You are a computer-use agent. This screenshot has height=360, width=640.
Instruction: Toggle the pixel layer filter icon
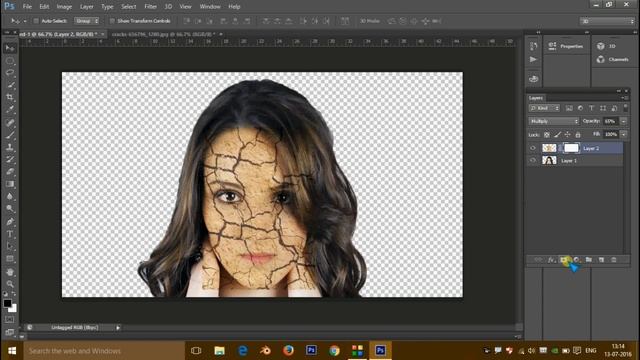pyautogui.click(x=569, y=108)
